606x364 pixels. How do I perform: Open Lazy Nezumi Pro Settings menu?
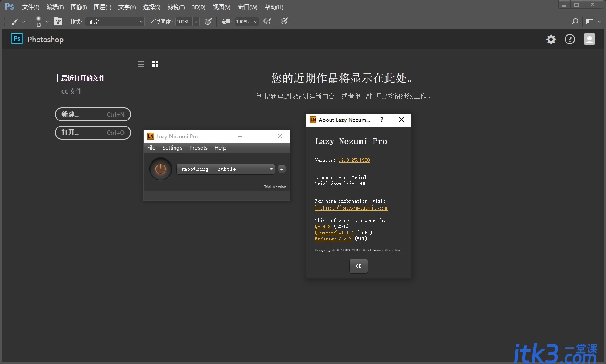click(x=172, y=148)
